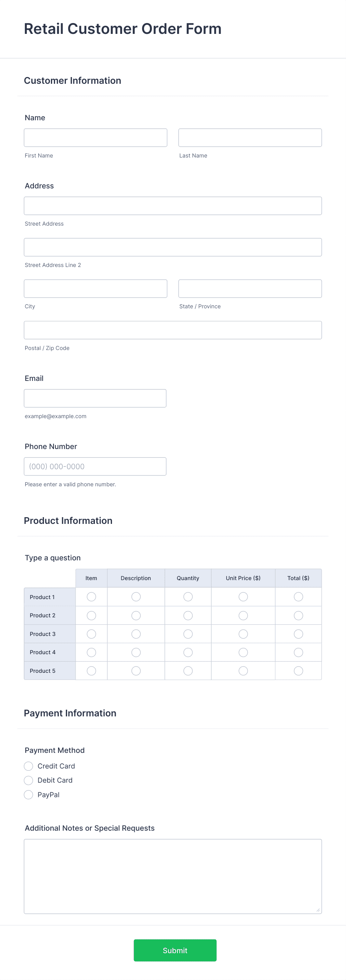Screen dimensions: 346x980
Task: Select the Unit Price radio for Product 4
Action: (x=243, y=652)
